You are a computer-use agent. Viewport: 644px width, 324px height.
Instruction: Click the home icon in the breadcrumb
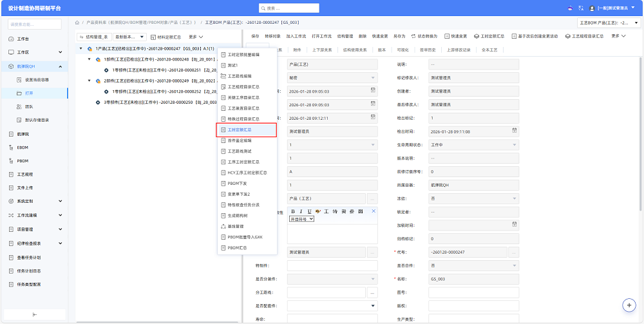[77, 23]
